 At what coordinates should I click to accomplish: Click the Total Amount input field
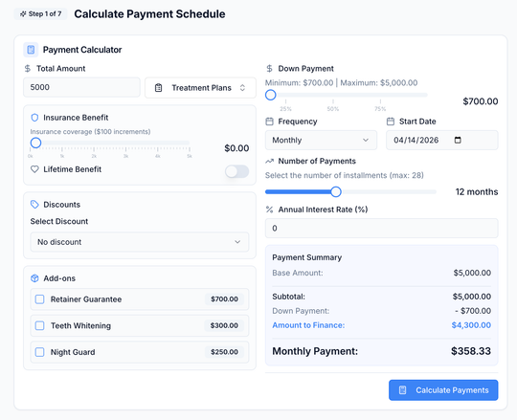(81, 87)
